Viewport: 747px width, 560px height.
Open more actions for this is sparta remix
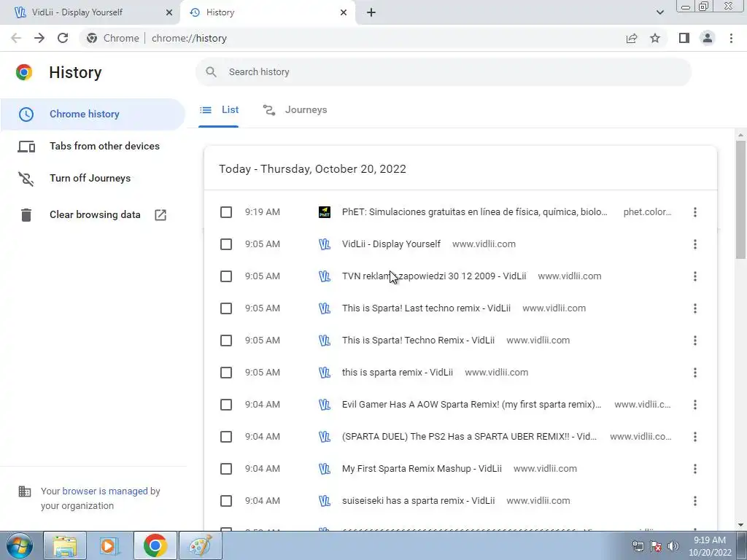tap(695, 373)
